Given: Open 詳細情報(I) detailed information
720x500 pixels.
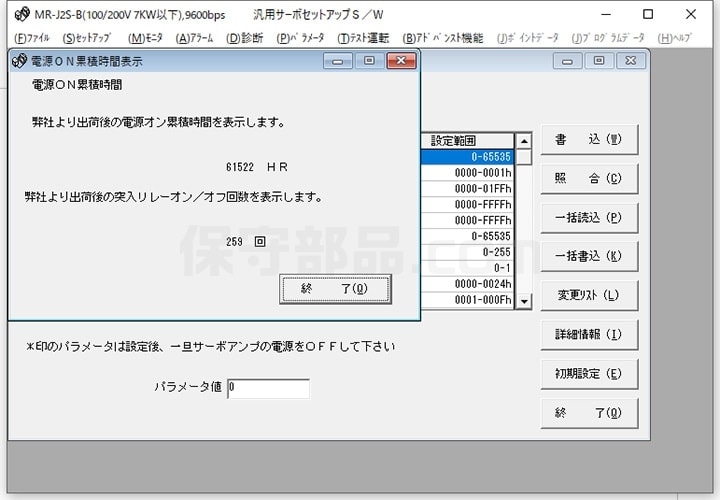Looking at the screenshot, I should point(588,335).
